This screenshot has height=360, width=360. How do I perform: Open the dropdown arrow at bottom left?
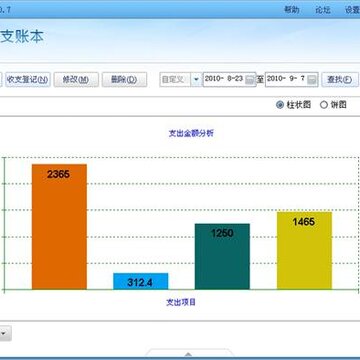[x=5, y=333]
